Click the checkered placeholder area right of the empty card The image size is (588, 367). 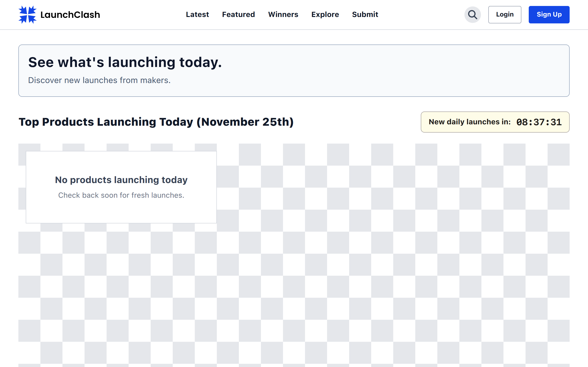(389, 243)
